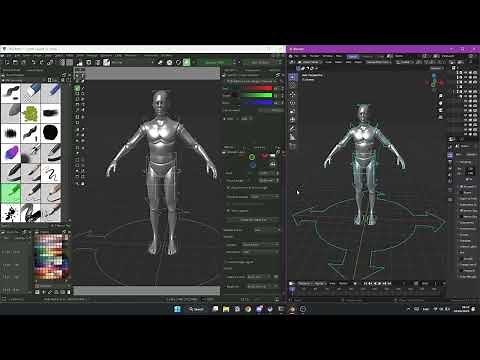Choose the green sponge texture brush preset
Viewport: 480px width, 360px height.
pyautogui.click(x=31, y=113)
